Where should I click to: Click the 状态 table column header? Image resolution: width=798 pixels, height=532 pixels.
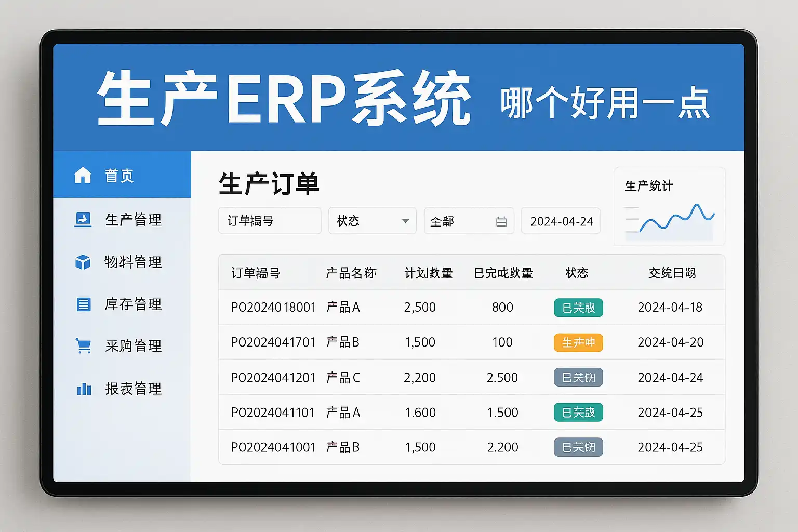point(577,273)
